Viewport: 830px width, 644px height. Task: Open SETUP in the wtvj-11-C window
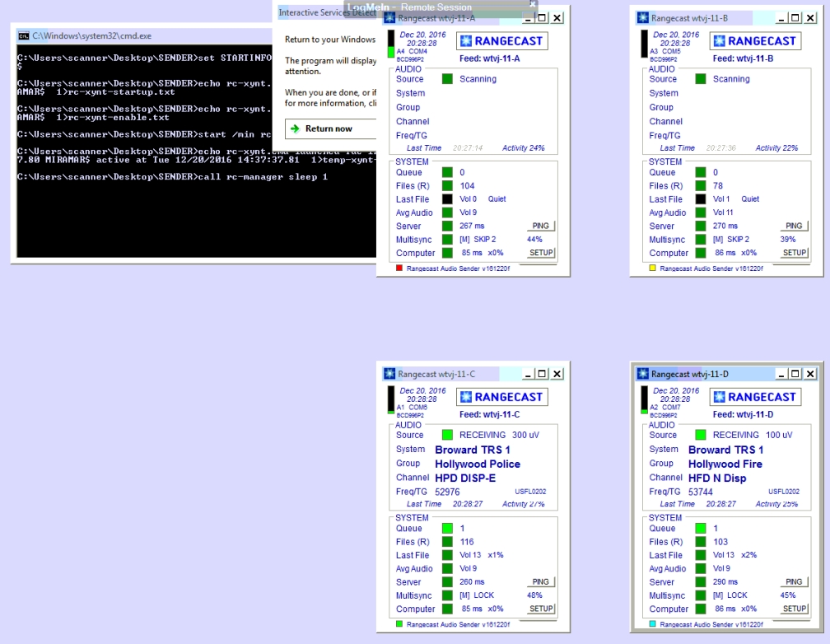(x=541, y=609)
